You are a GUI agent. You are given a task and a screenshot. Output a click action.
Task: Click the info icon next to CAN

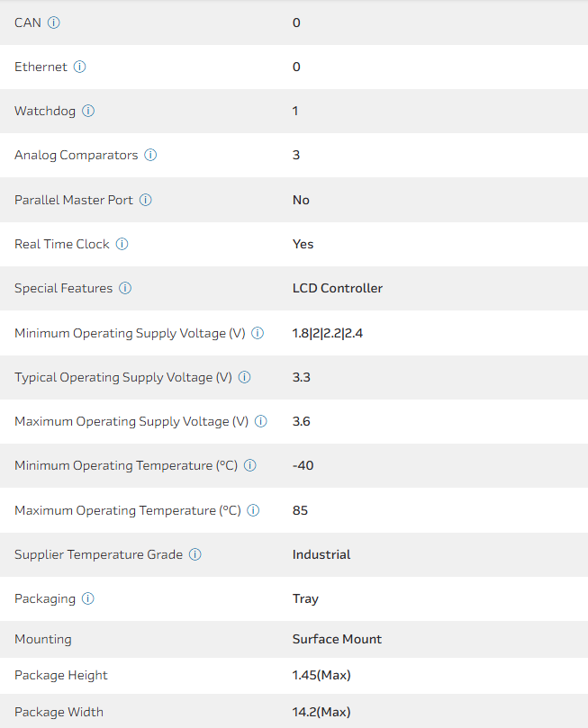click(x=54, y=22)
